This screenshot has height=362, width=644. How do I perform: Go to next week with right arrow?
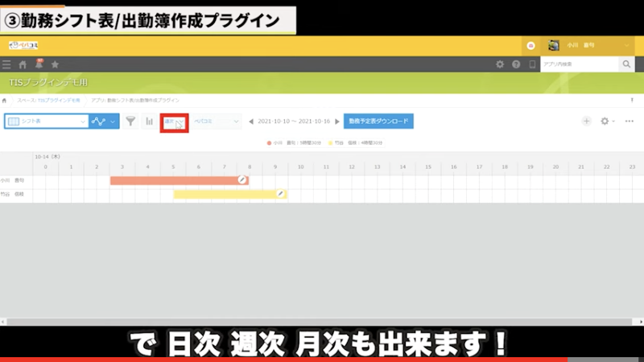[336, 121]
